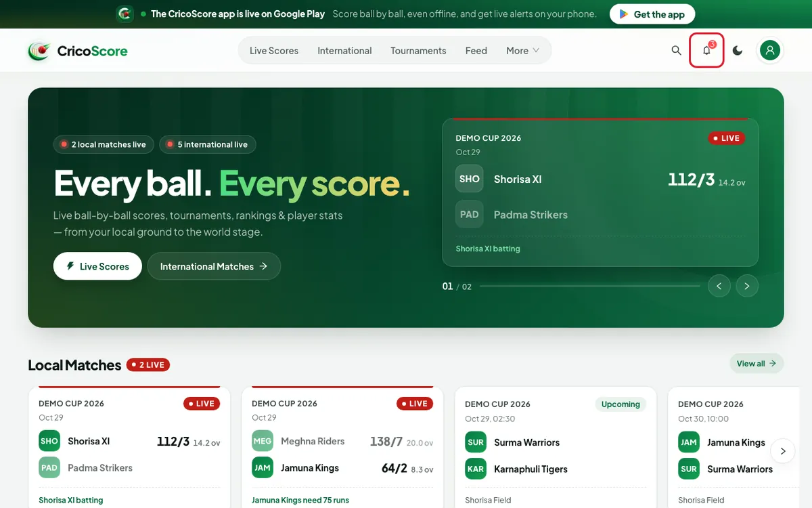This screenshot has height=508, width=812.
Task: Click the SHO team badge in the hero card
Action: pos(470,179)
